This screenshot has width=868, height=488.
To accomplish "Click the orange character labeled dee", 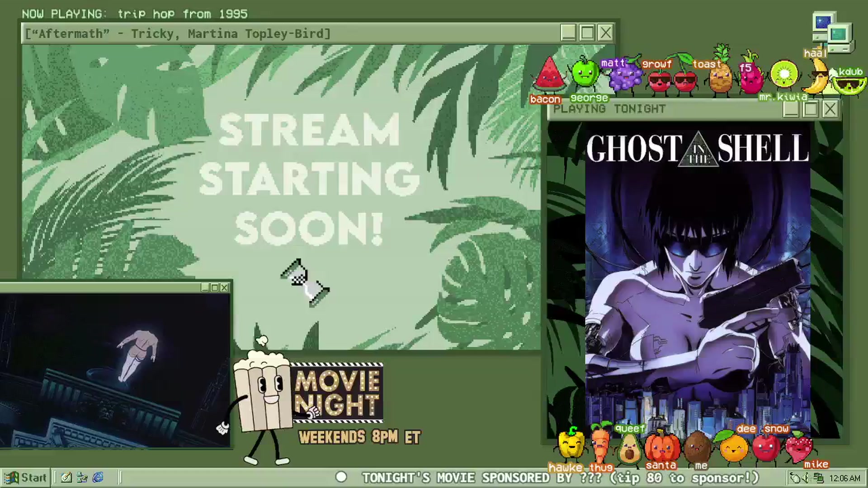I will point(733,447).
